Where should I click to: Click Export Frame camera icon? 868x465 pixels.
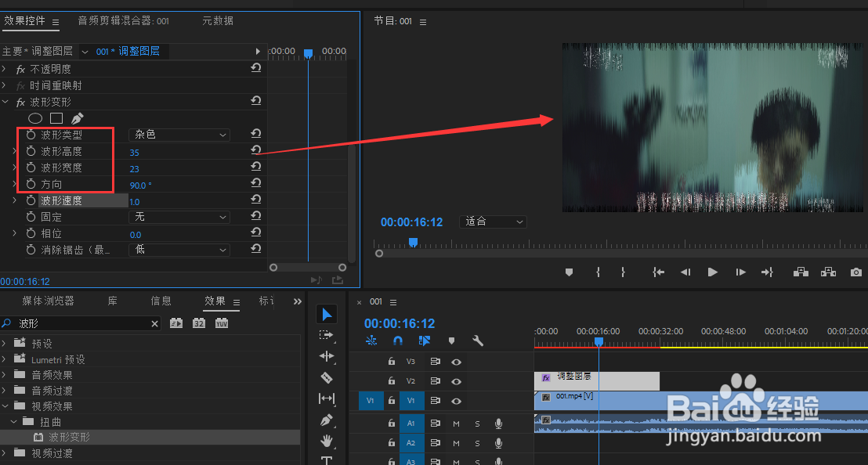pyautogui.click(x=855, y=272)
